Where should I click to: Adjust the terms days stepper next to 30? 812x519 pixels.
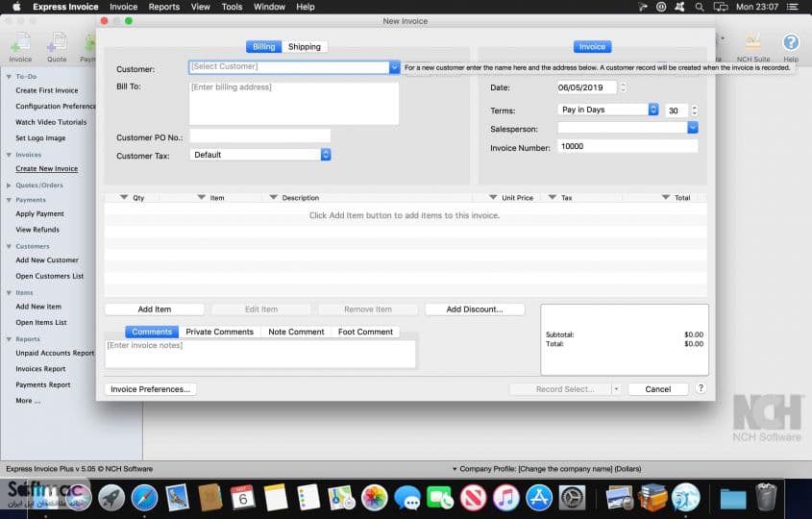[695, 111]
